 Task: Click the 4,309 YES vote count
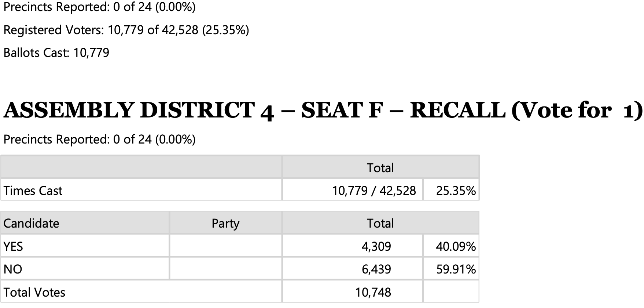coord(376,246)
